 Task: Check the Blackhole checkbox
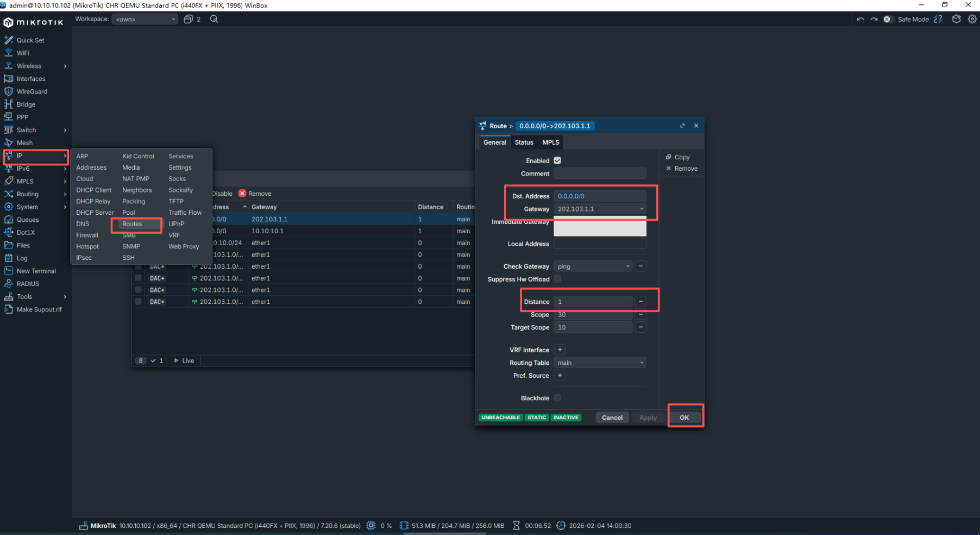pos(557,398)
